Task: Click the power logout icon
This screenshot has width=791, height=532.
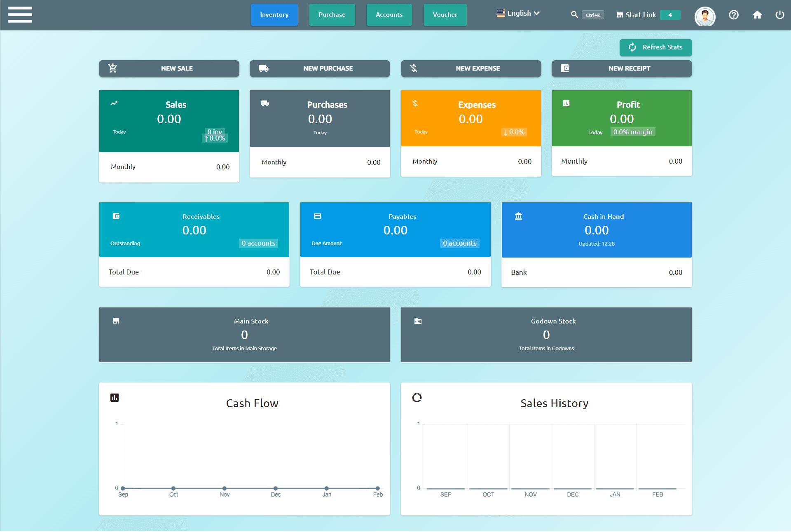Action: pos(779,15)
